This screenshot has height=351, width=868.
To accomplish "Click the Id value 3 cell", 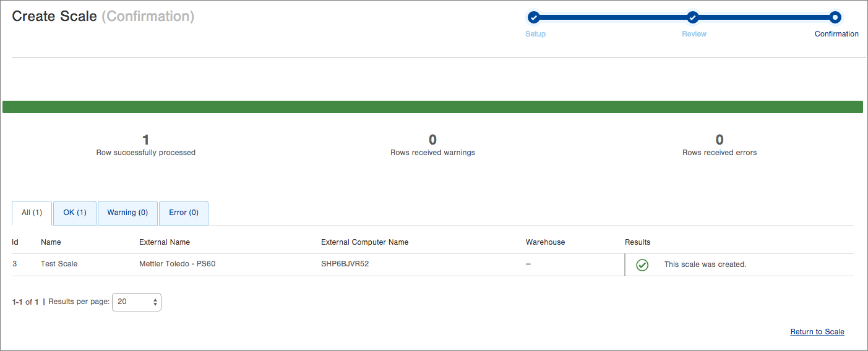I will point(15,264).
